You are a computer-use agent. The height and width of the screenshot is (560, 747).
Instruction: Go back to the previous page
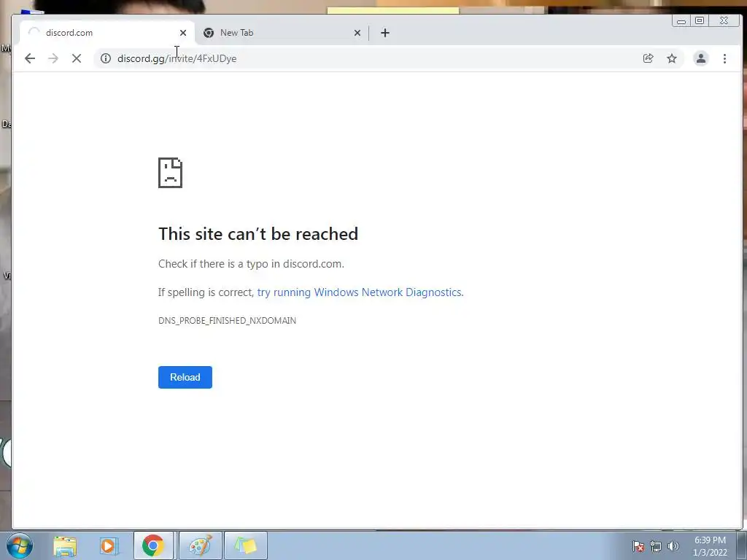click(30, 58)
